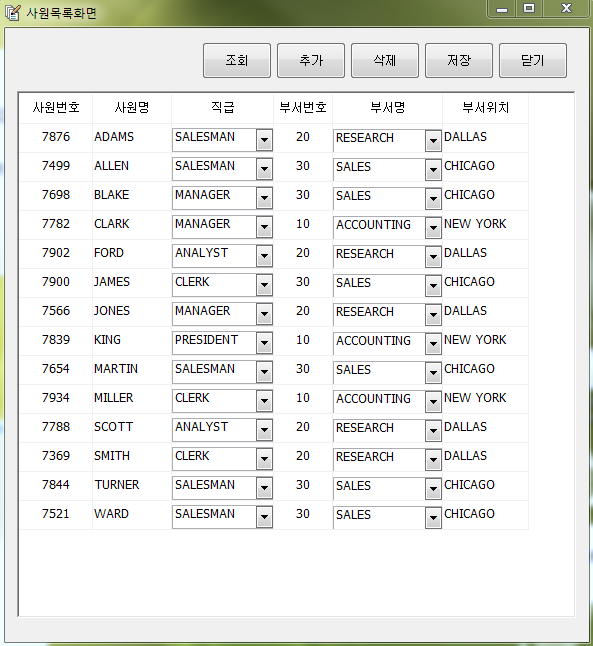
Task: Select employee name SCOTT cell
Action: [132, 427]
